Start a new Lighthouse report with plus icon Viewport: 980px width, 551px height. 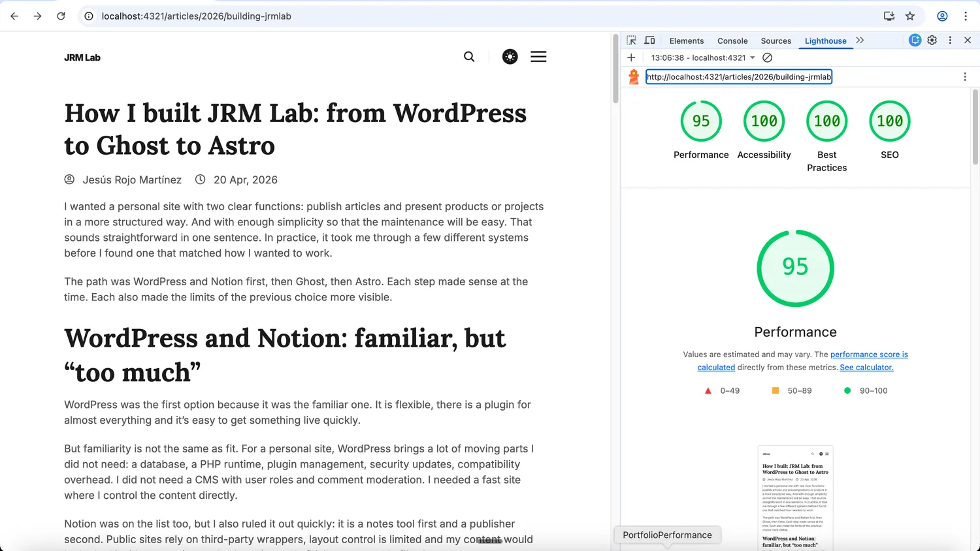(x=631, y=57)
